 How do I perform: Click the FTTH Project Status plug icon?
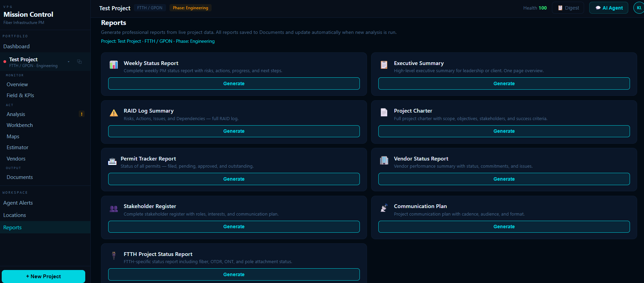coord(114,256)
